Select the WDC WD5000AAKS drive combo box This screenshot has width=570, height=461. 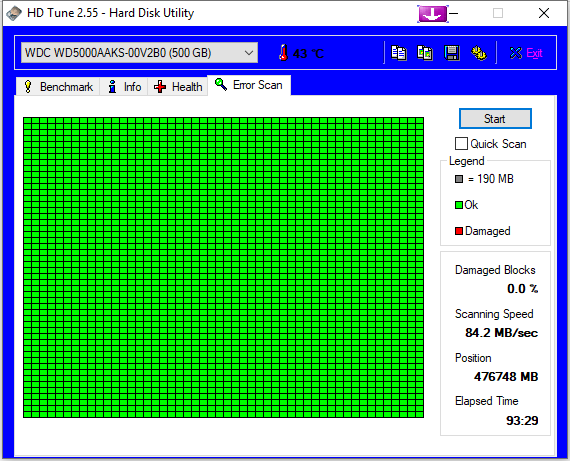[139, 53]
